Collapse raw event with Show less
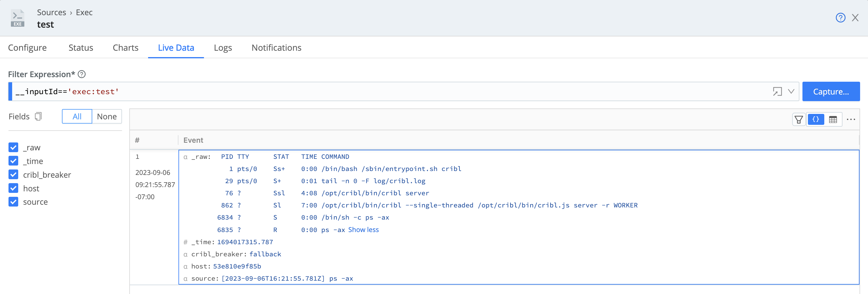This screenshot has height=294, width=868. (x=363, y=230)
